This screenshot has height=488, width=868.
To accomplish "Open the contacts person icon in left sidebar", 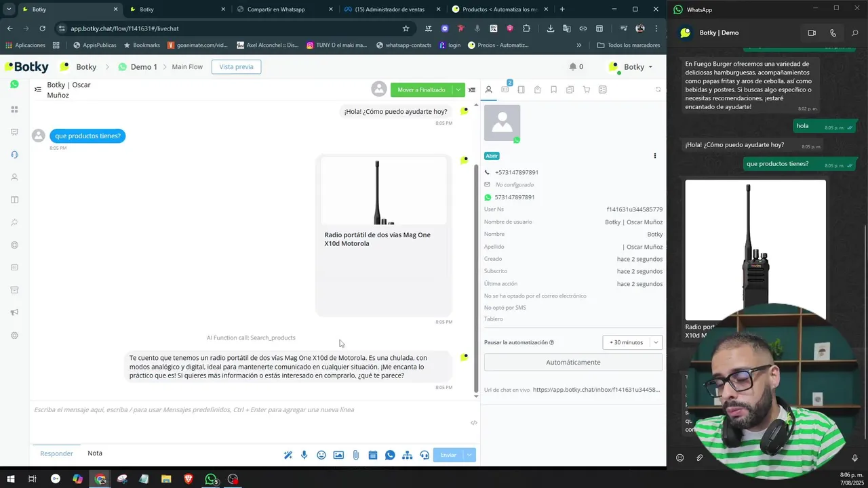I will tap(14, 177).
